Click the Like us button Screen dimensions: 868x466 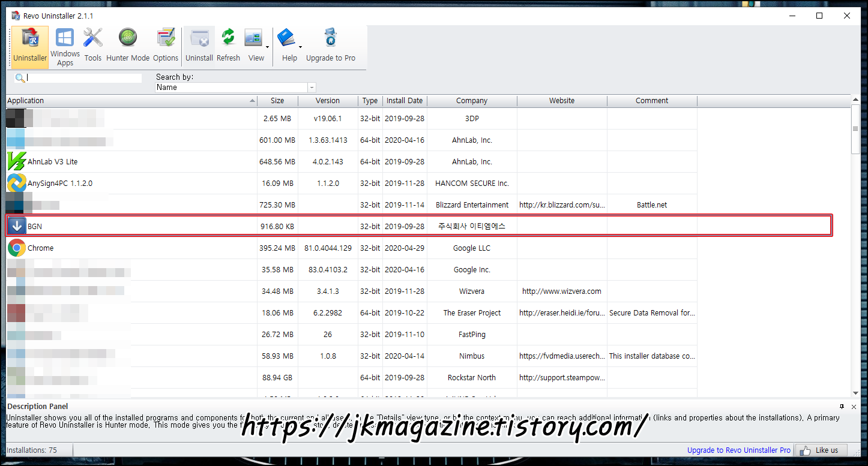821,450
